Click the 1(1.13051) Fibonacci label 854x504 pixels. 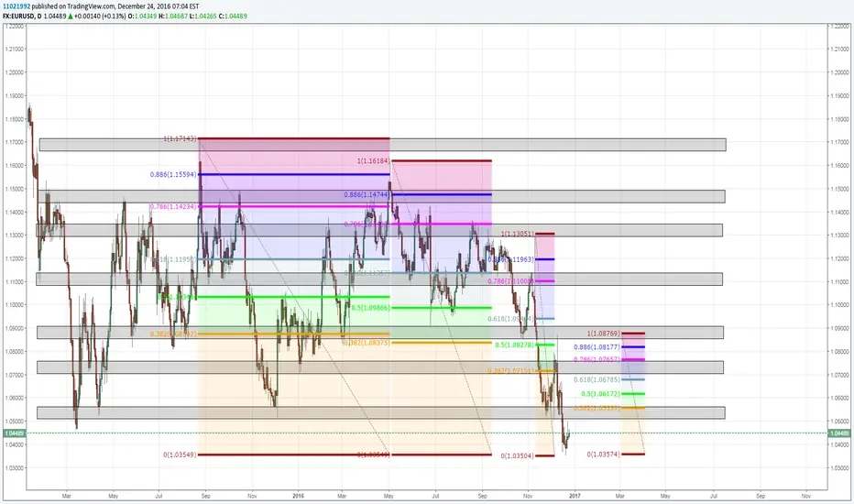point(518,234)
